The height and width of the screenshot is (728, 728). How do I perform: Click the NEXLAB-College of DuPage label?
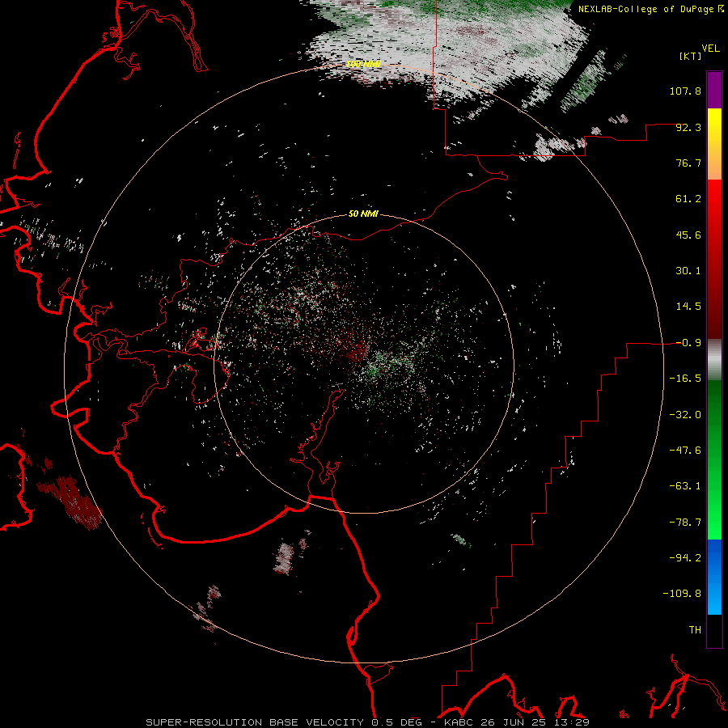click(x=645, y=9)
